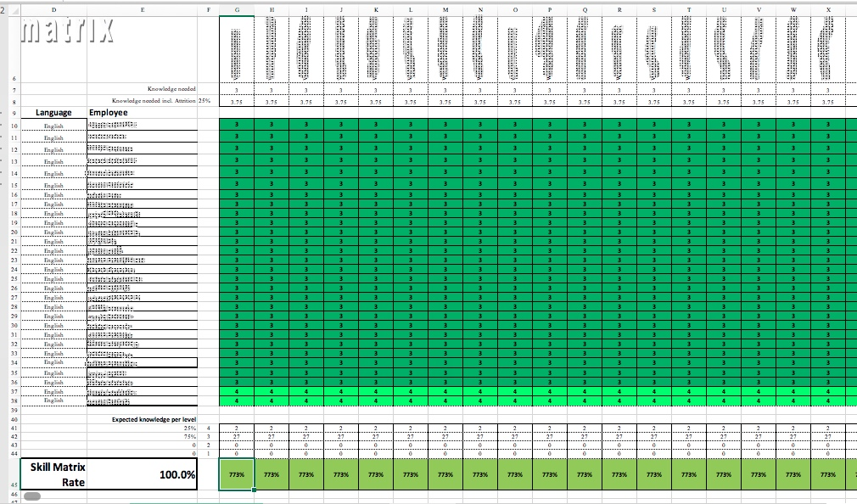Click 'English' language cell in row 38

(x=53, y=400)
